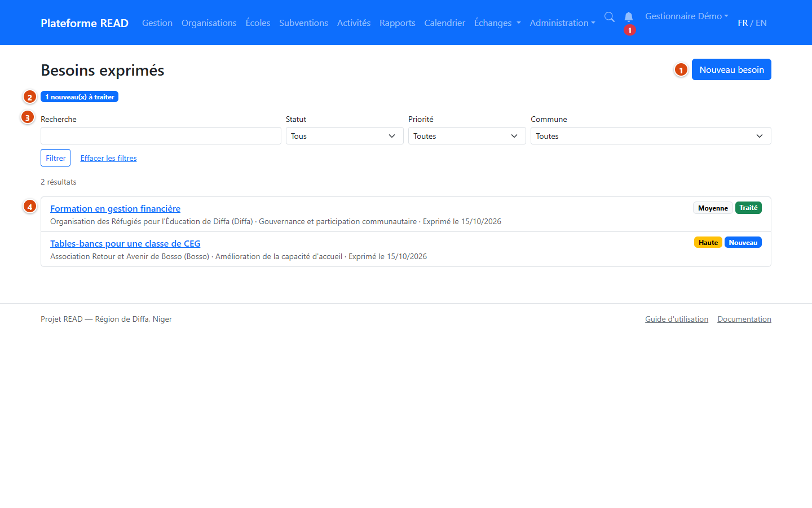Switch language to EN
The image size is (812, 508).
click(761, 23)
